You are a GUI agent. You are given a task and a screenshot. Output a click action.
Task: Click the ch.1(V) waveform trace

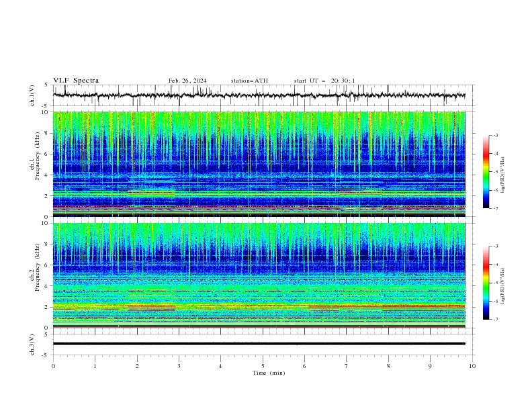pos(259,95)
